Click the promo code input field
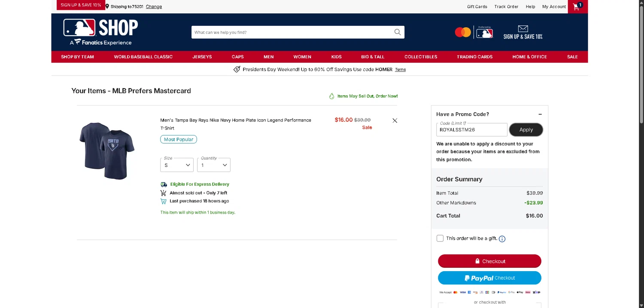Image resolution: width=644 pixels, height=308 pixels. [x=472, y=130]
